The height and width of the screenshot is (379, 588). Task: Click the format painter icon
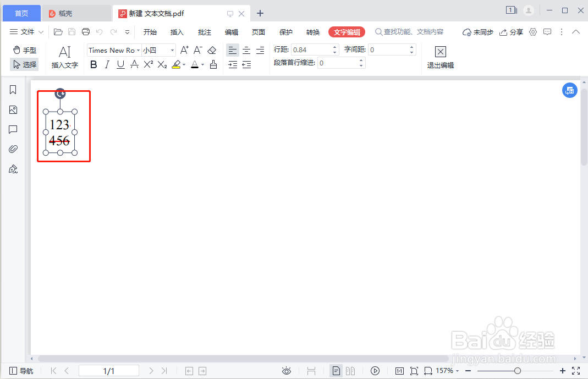[213, 64]
